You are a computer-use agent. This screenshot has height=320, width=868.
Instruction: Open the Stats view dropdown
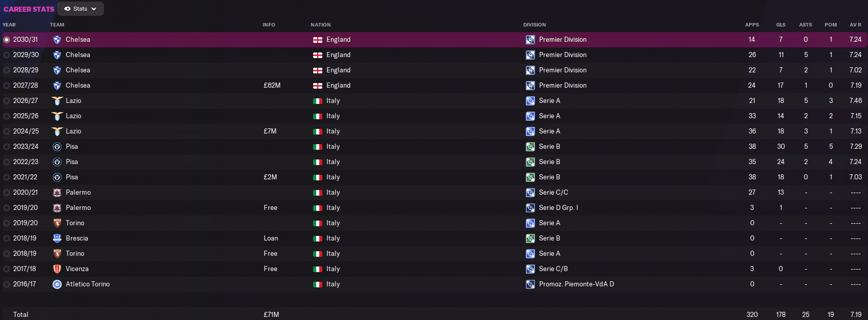[x=81, y=9]
